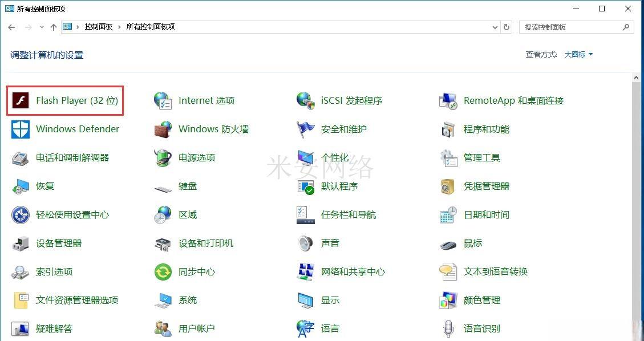Open the Internet 选项 globe icon
644x341 pixels.
163,100
